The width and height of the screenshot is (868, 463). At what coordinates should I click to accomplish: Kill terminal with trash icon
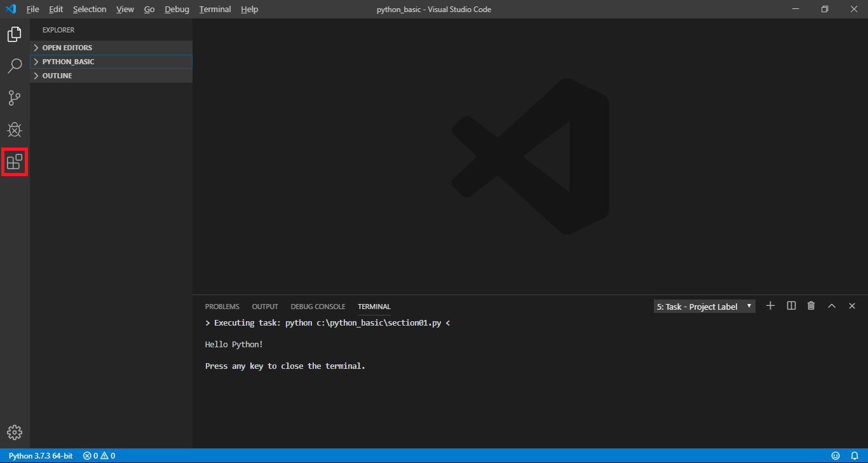811,306
